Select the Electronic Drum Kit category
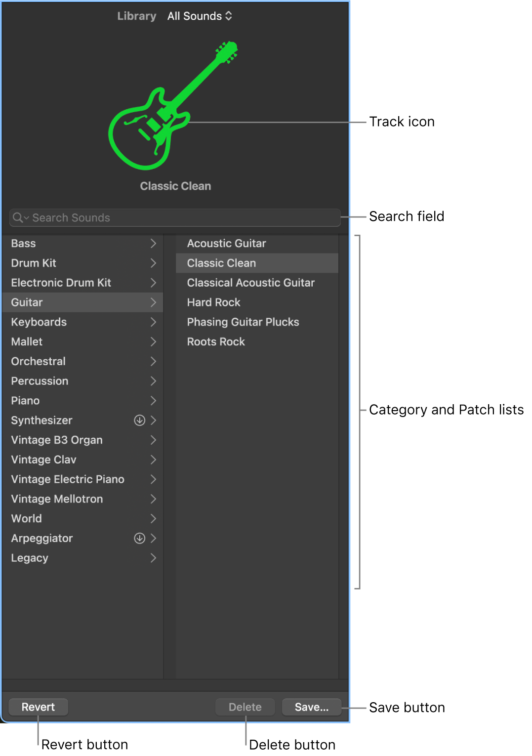 point(61,283)
